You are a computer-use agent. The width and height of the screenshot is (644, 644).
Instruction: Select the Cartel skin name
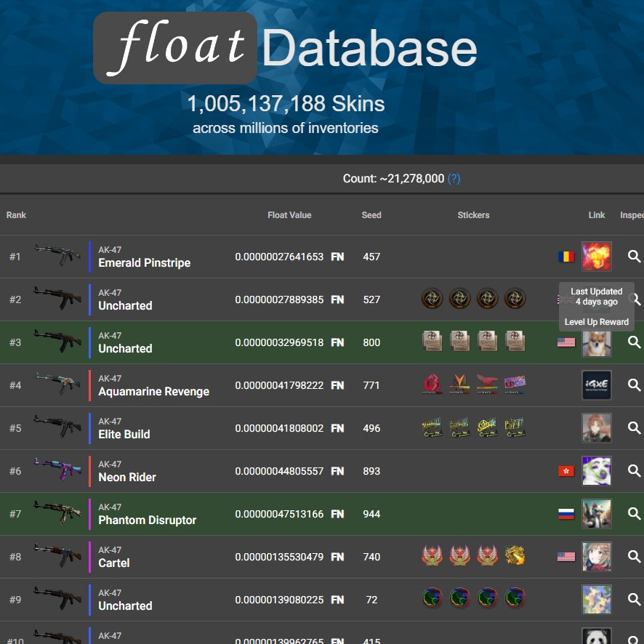point(114,563)
